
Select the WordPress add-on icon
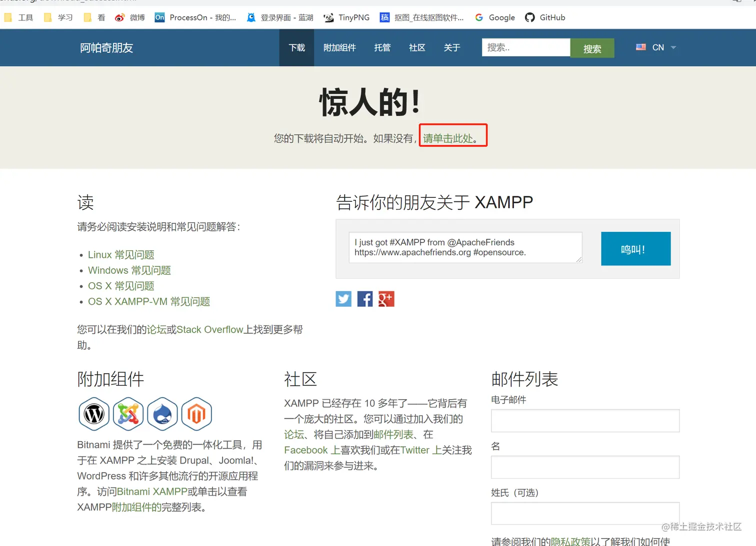(x=94, y=414)
